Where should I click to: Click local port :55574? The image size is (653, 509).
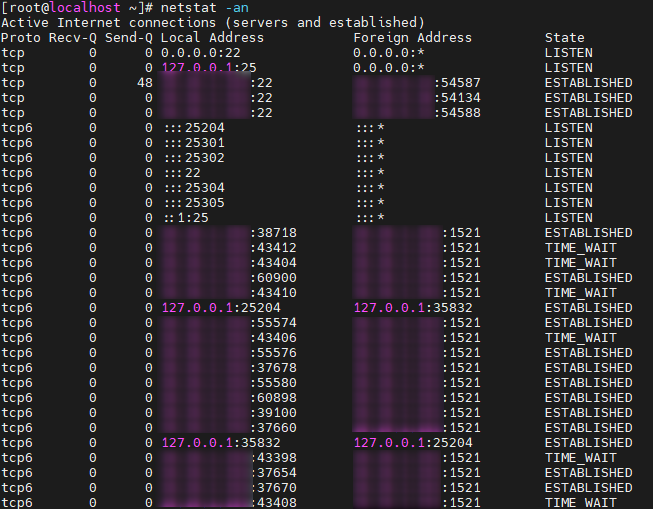click(273, 323)
